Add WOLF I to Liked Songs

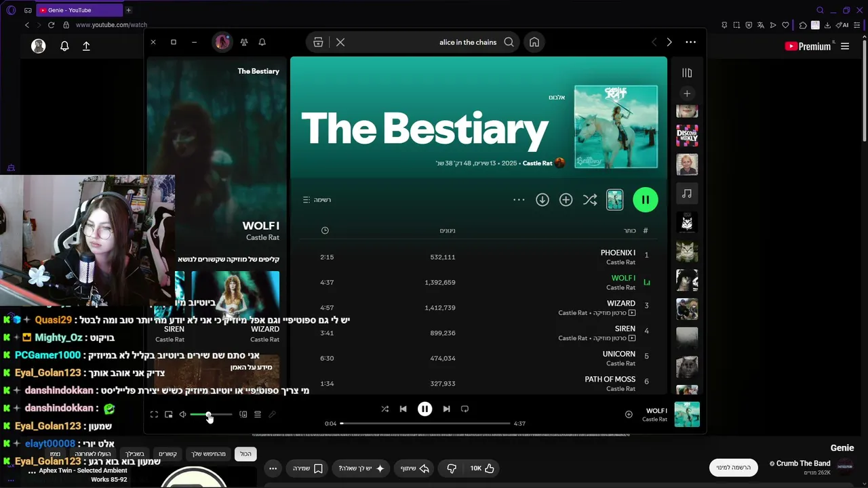point(629,414)
